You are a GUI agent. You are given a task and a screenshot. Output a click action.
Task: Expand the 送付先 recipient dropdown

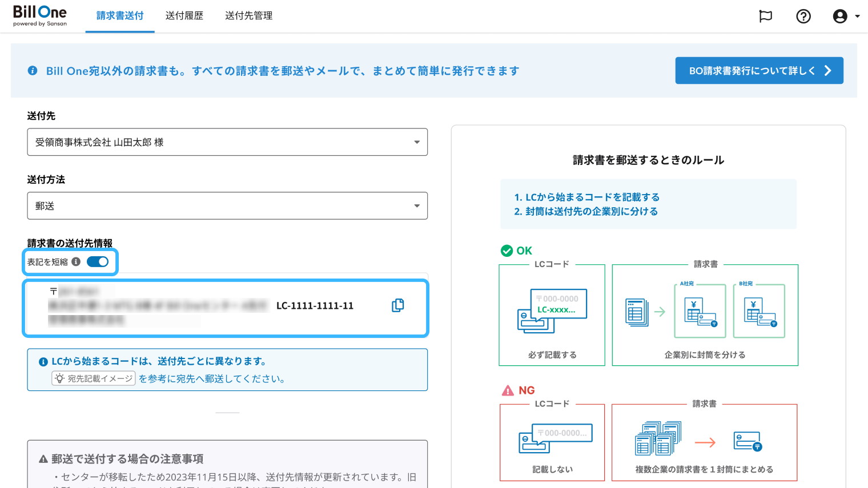(x=227, y=142)
